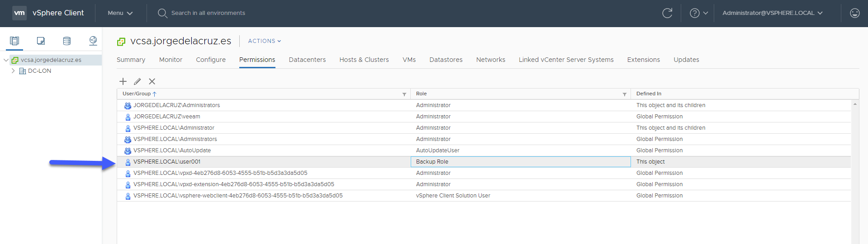The width and height of the screenshot is (868, 244).
Task: Click the smiley feedback icon
Action: click(855, 13)
